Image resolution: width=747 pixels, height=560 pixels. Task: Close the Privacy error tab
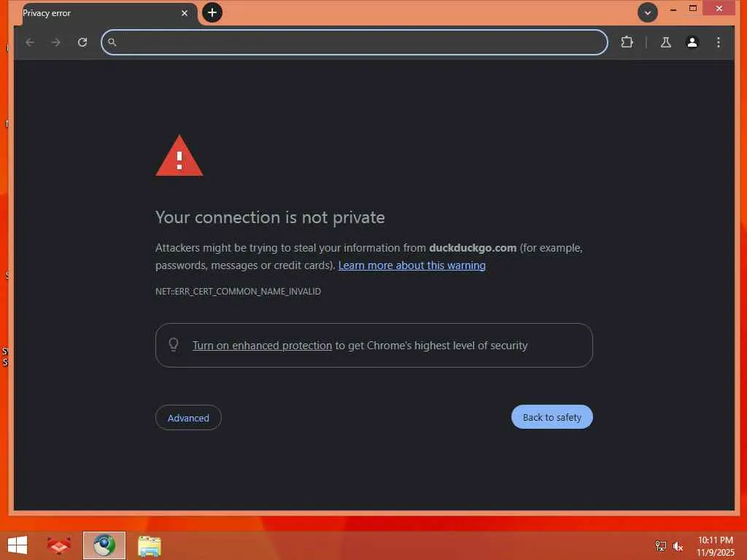coord(185,13)
